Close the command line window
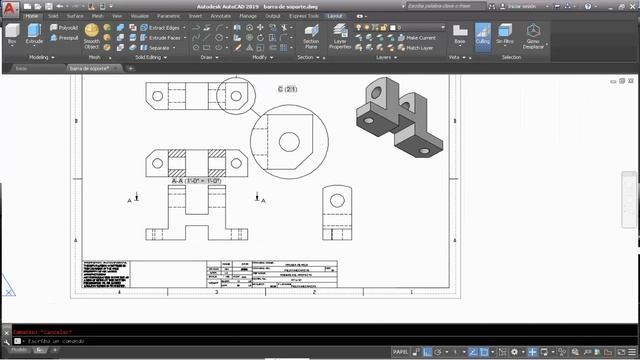 click(7, 333)
